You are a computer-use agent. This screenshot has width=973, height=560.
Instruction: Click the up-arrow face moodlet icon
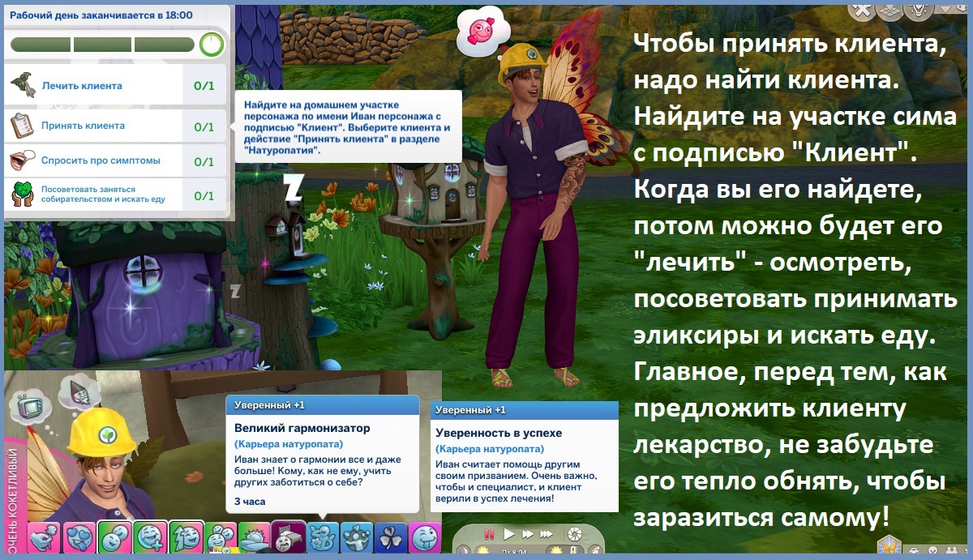(185, 538)
